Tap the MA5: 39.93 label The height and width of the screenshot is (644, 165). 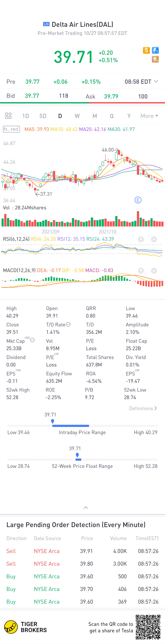pyautogui.click(x=37, y=129)
